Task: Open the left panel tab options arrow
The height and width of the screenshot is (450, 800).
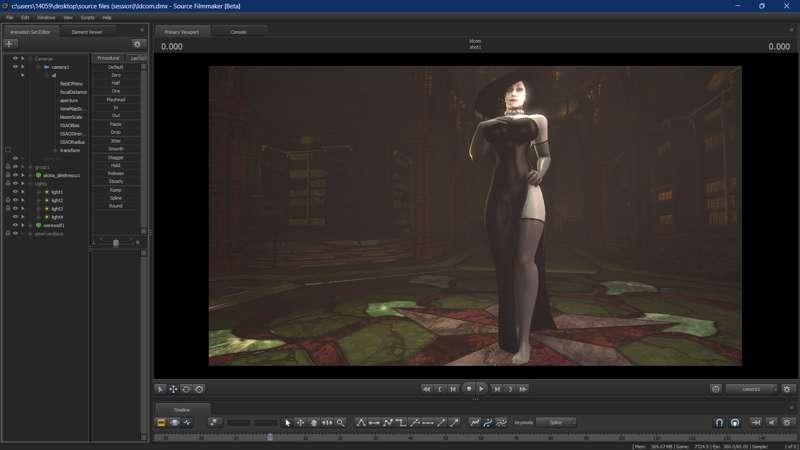Action: pyautogui.click(x=142, y=30)
